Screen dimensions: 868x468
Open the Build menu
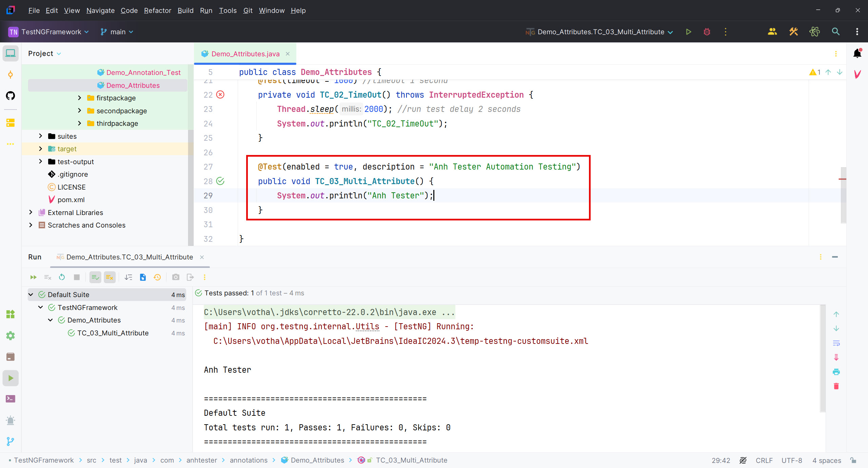[185, 11]
